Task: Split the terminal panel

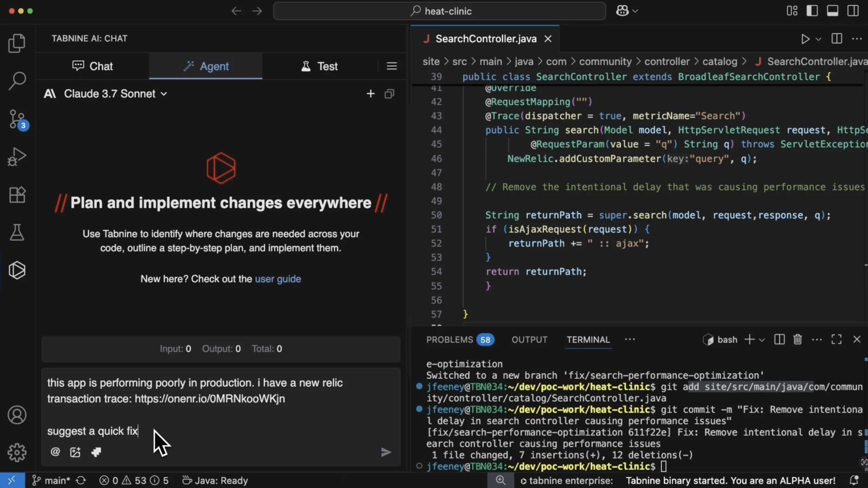Action: [x=779, y=339]
